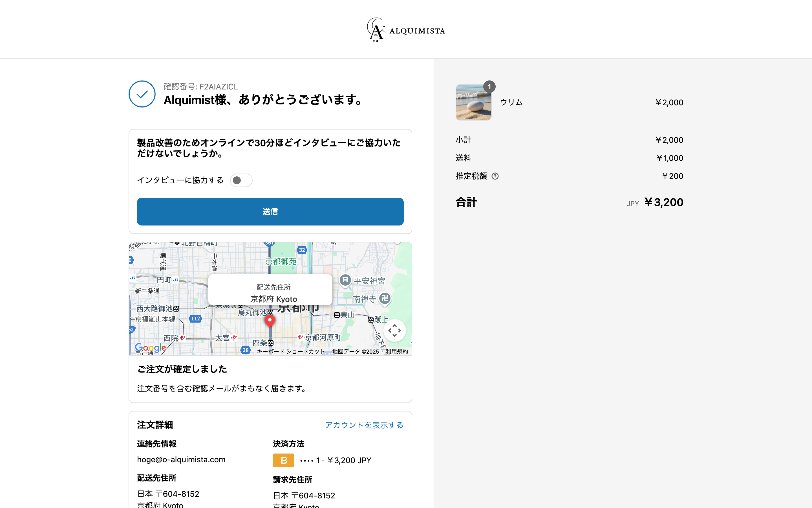Click the estimated tax help icon
The width and height of the screenshot is (812, 508).
click(x=495, y=176)
